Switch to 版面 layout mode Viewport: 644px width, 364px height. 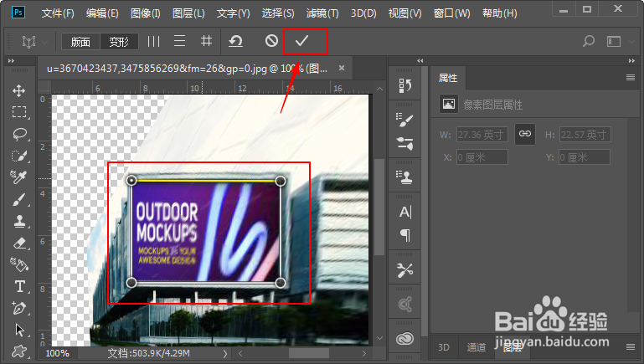[x=80, y=42]
